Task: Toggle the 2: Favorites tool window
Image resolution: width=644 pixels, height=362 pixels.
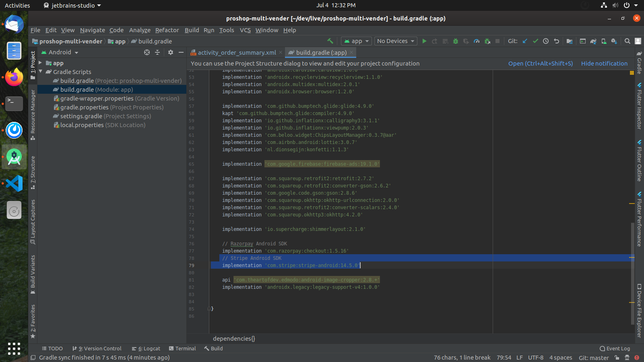Action: 33,321
